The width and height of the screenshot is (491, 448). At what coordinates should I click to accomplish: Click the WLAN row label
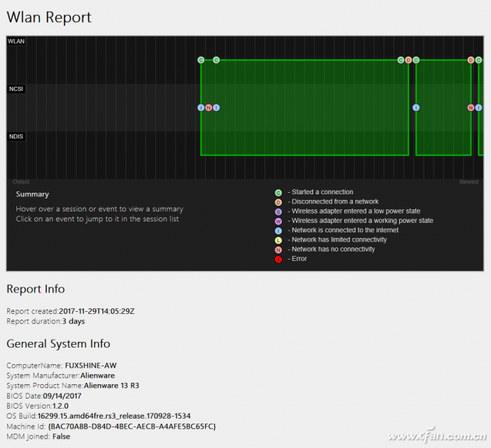coord(16,42)
